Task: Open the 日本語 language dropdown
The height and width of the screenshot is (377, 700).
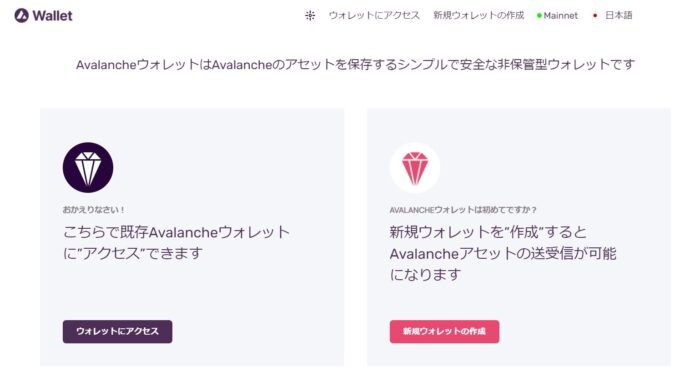Action: [x=618, y=16]
